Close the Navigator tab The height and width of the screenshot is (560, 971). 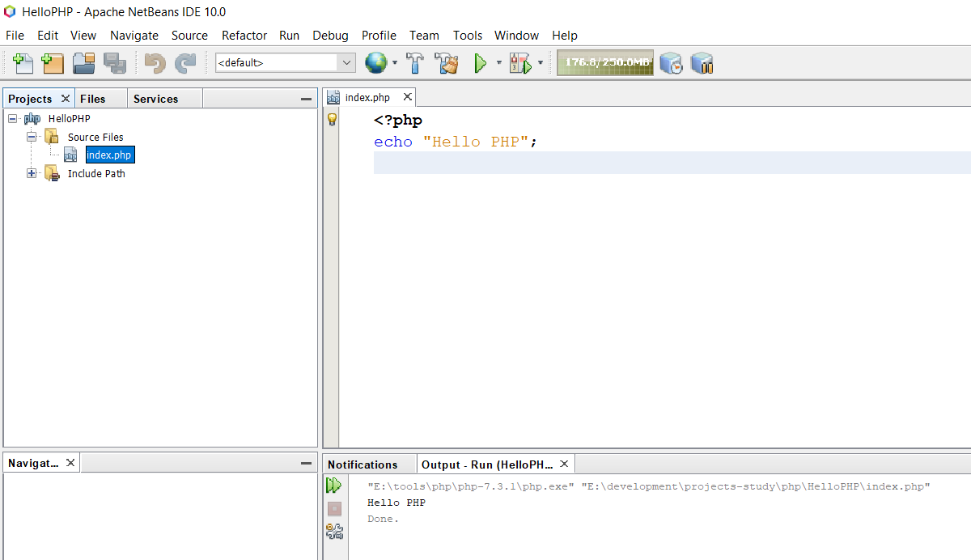tap(70, 463)
